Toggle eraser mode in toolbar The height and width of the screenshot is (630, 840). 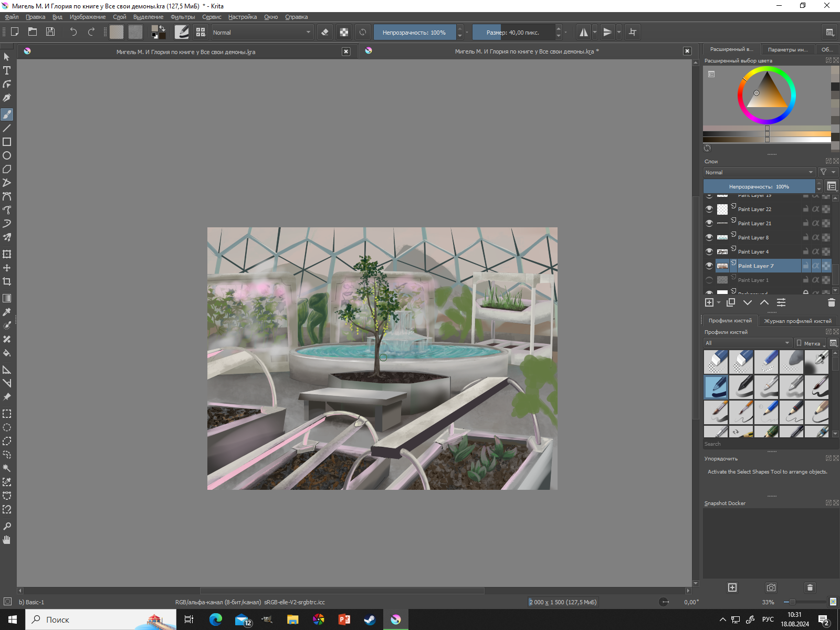pyautogui.click(x=325, y=32)
